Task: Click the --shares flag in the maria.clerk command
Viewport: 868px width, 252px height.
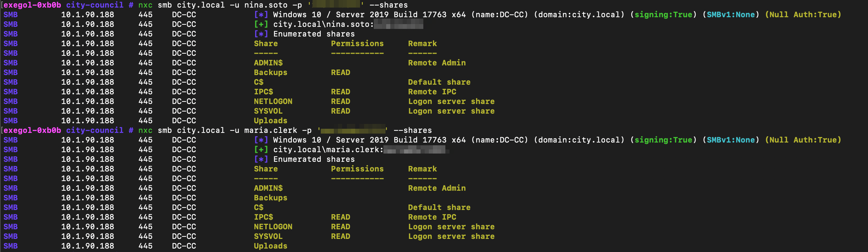Action: click(x=413, y=130)
